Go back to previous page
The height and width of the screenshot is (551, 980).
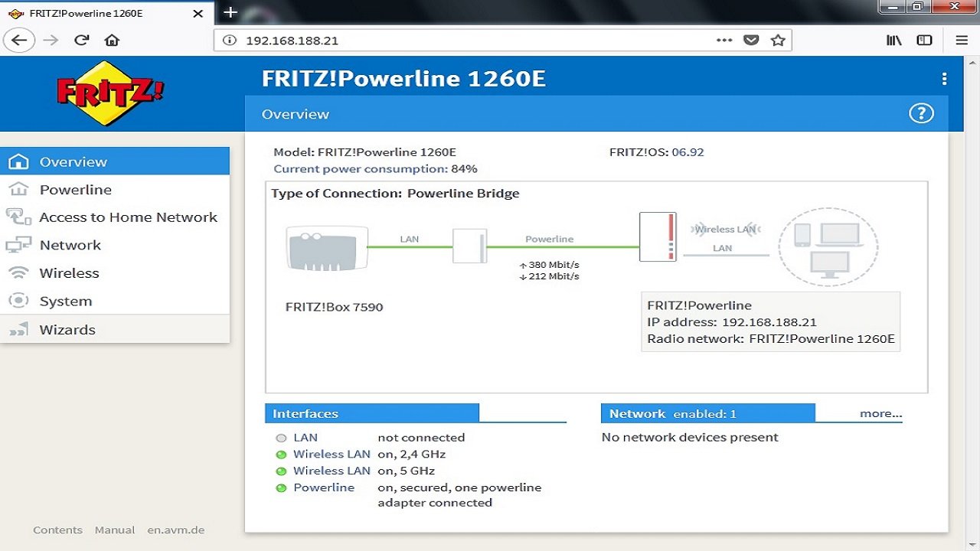coord(19,41)
